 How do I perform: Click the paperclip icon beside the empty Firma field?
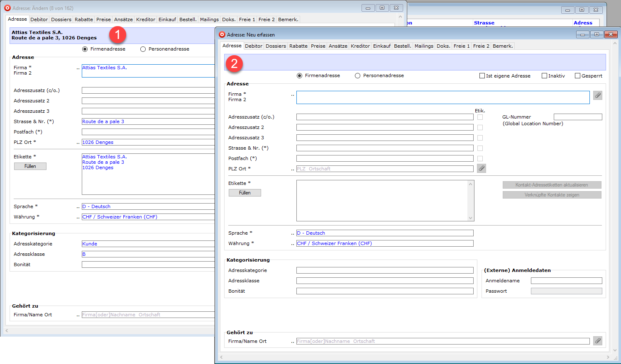[597, 95]
